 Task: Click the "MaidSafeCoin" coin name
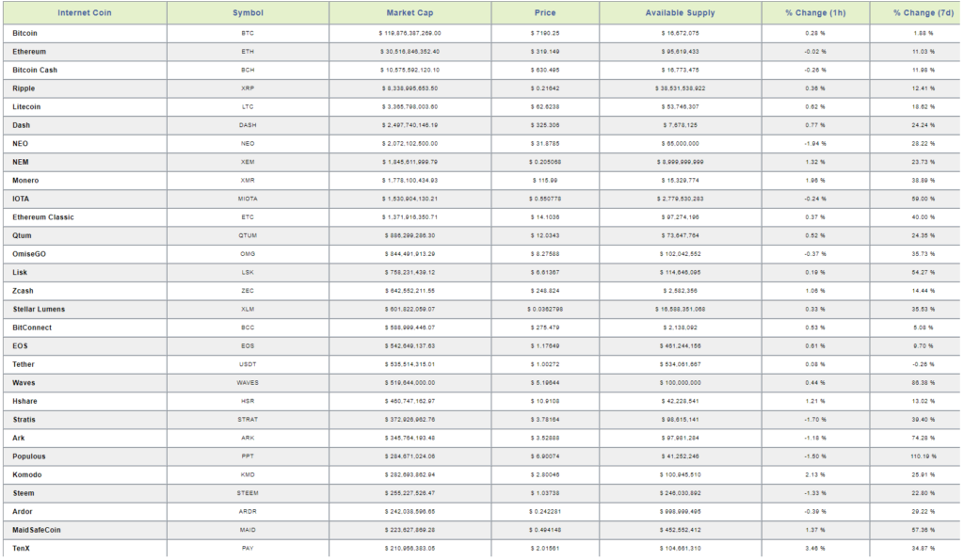(37, 531)
